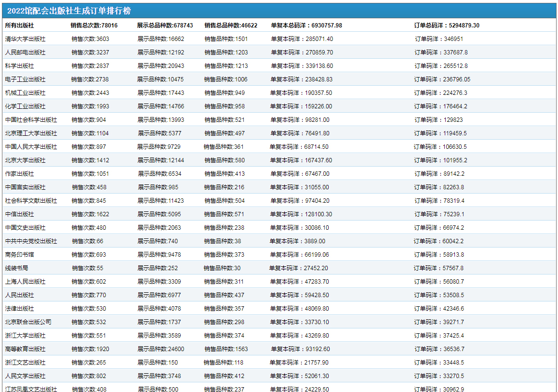Click the 中信出版社 publisher name

pyautogui.click(x=19, y=214)
